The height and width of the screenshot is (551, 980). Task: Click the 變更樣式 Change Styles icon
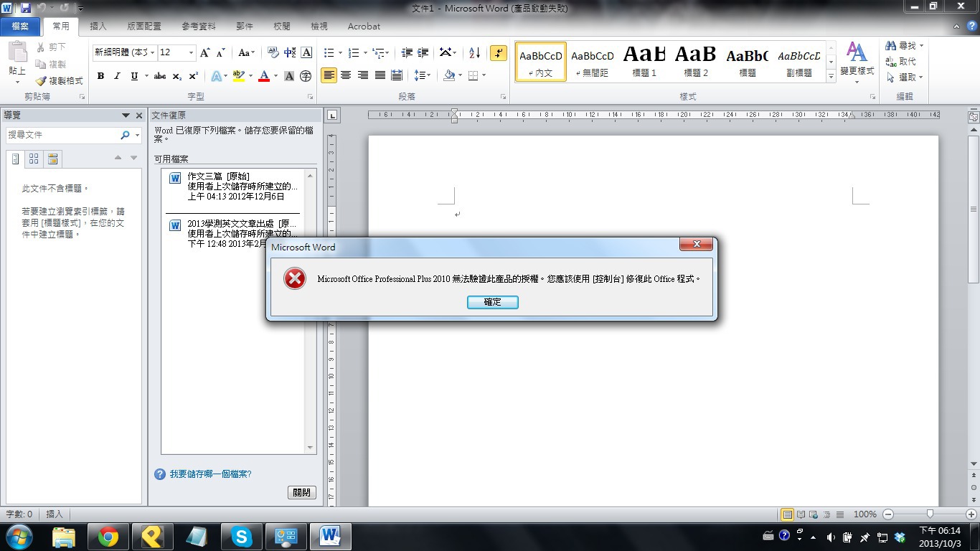857,52
